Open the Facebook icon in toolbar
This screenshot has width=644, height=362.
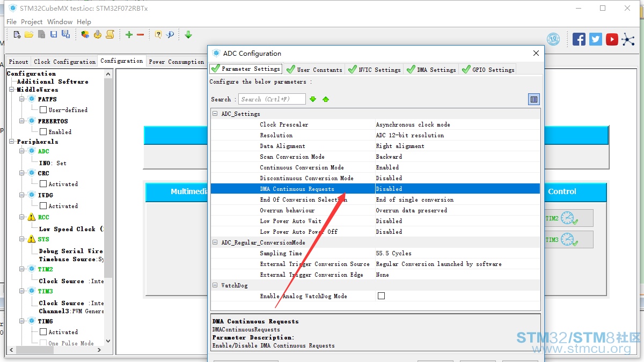(579, 39)
